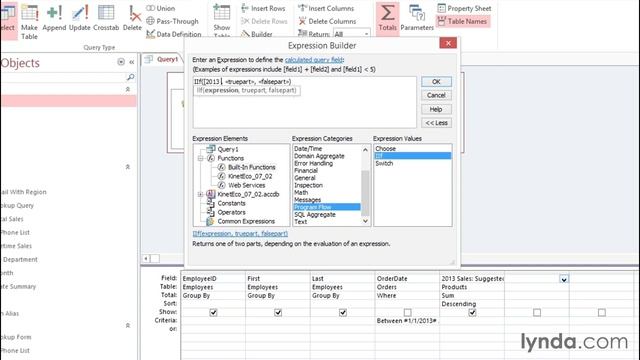Viewport: 640px width, 360px height.
Task: Select the Pass-Through query option
Action: point(172,21)
